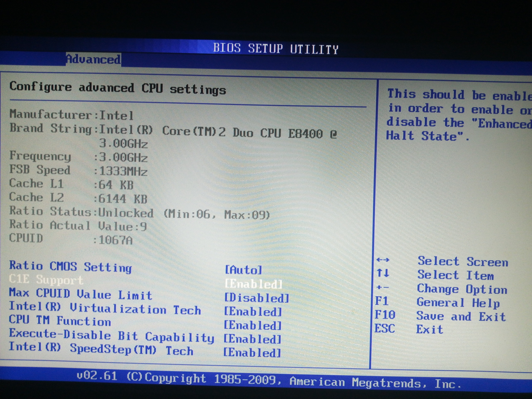Select Intel(R) SpeedStep(TM) Tech item
Image resolution: width=532 pixels, height=399 pixels.
coord(101,349)
